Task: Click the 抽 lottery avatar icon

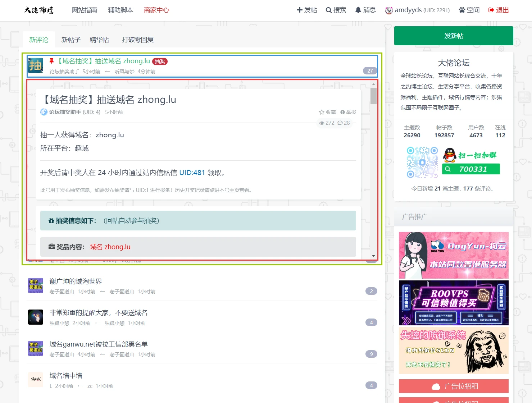Action: tap(36, 65)
